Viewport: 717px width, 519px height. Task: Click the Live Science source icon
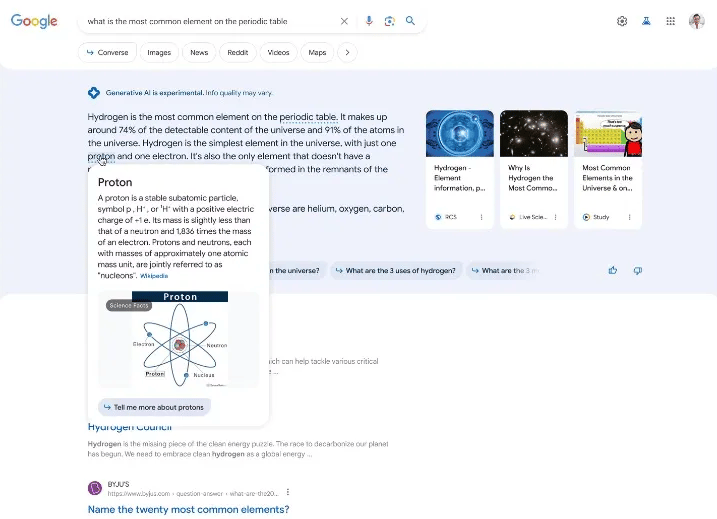[512, 217]
